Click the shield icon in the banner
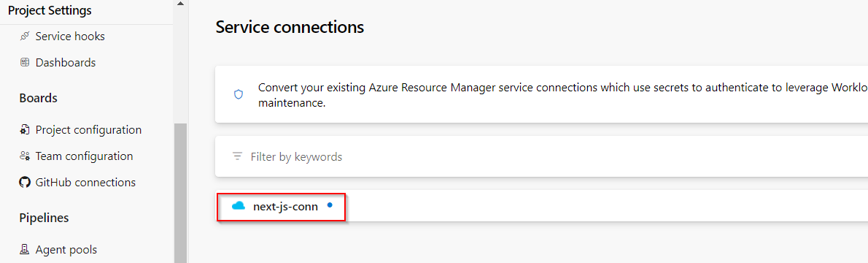The image size is (868, 263). (x=239, y=95)
